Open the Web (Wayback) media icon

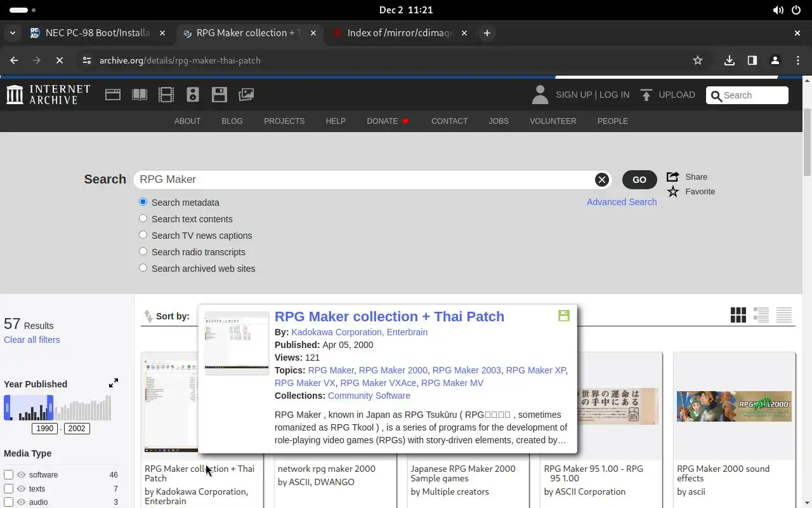(113, 95)
